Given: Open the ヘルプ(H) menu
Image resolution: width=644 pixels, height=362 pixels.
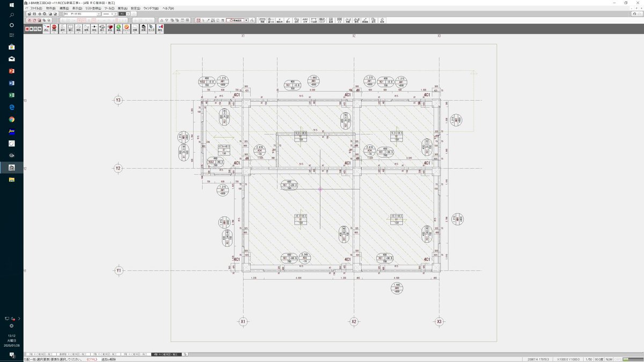Looking at the screenshot, I should 167,9.
